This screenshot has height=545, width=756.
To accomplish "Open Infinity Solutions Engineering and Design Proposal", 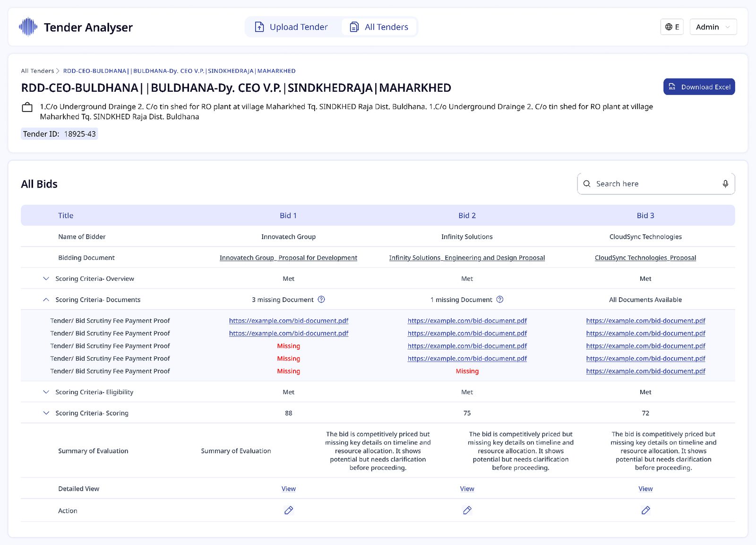I will tap(467, 258).
